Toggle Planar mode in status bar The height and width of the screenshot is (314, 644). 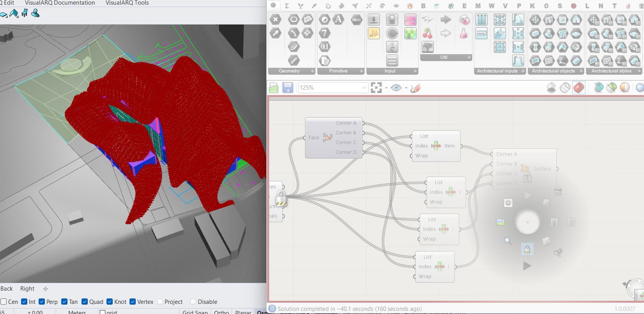243,312
